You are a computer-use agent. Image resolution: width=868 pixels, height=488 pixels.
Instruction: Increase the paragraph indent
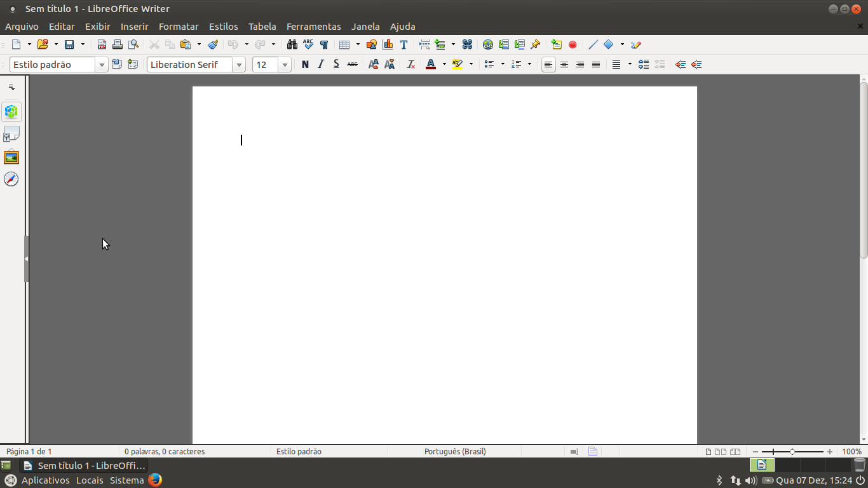[681, 64]
